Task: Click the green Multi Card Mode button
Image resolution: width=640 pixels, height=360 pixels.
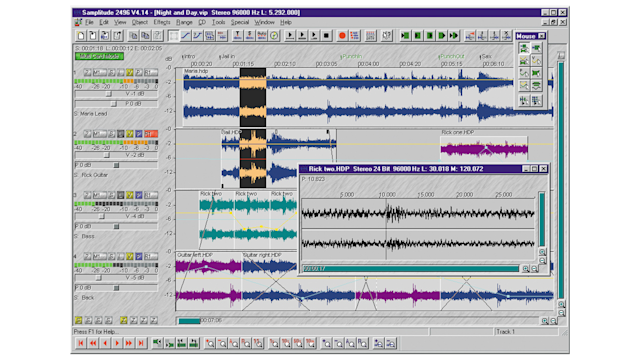Action: click(99, 56)
